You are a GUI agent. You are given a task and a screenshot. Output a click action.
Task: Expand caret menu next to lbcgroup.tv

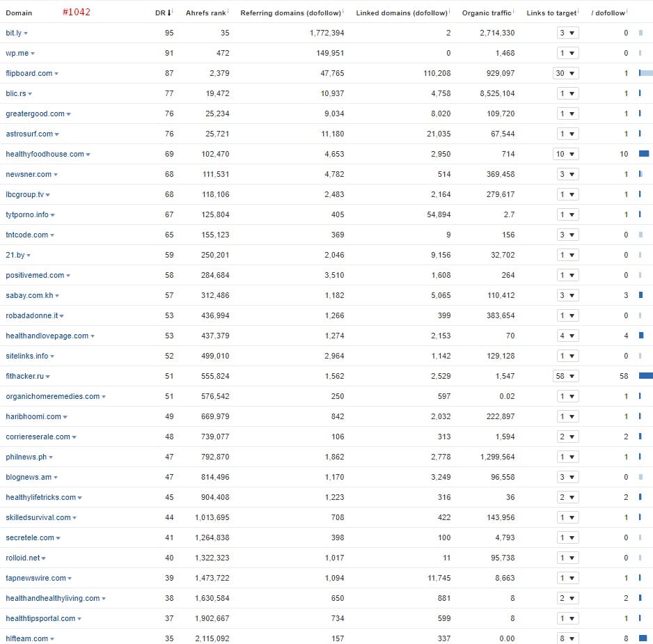click(48, 195)
